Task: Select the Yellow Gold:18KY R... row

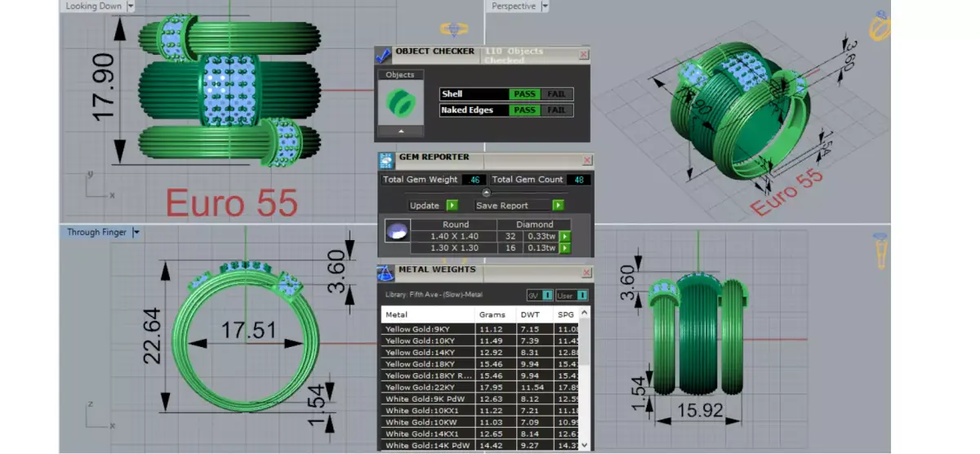Action: pyautogui.click(x=481, y=376)
